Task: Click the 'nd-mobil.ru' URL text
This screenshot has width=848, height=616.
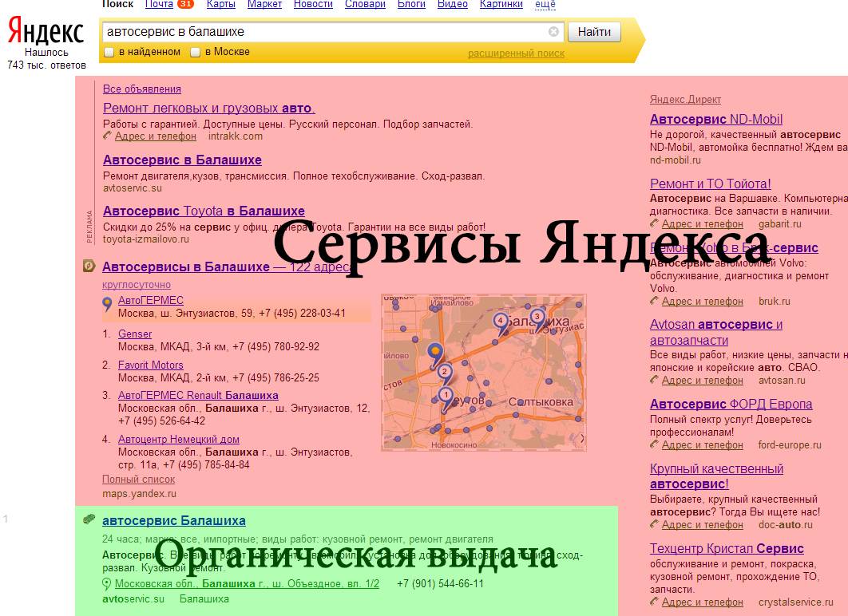Action: 675,160
